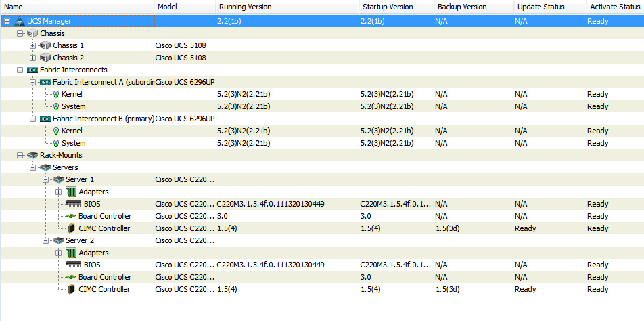Expand Adapters under Server 2
The width and height of the screenshot is (644, 321).
pyautogui.click(x=58, y=253)
